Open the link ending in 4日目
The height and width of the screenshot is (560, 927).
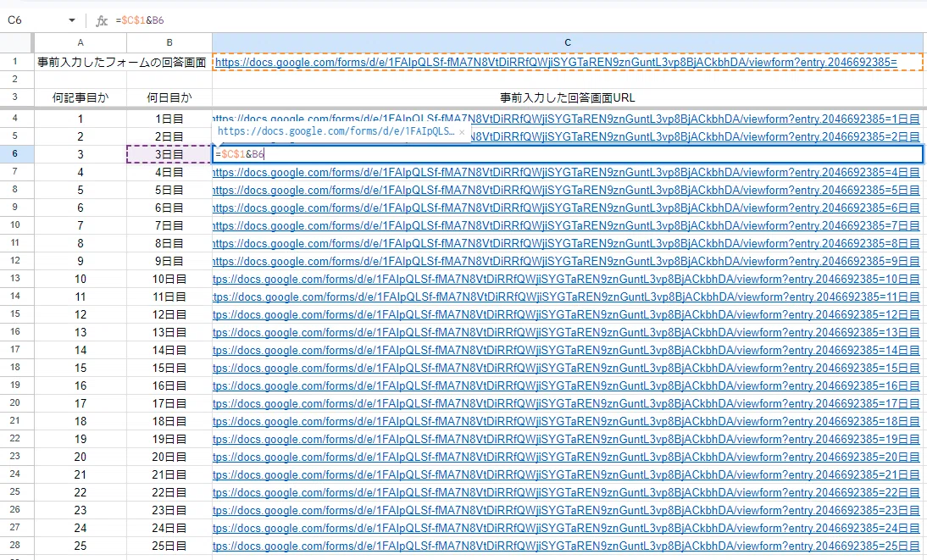pyautogui.click(x=566, y=173)
